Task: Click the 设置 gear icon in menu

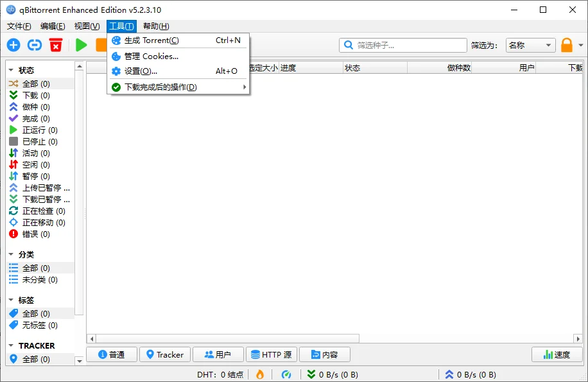Action: coord(116,71)
